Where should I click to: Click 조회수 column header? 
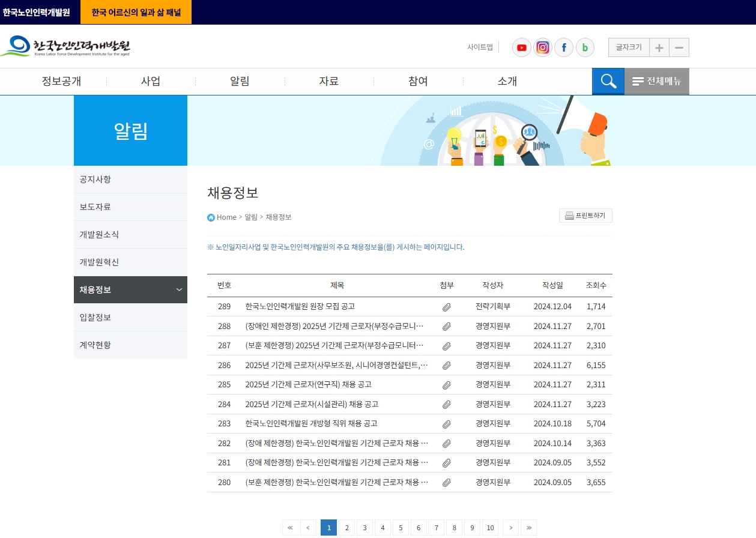pos(596,285)
